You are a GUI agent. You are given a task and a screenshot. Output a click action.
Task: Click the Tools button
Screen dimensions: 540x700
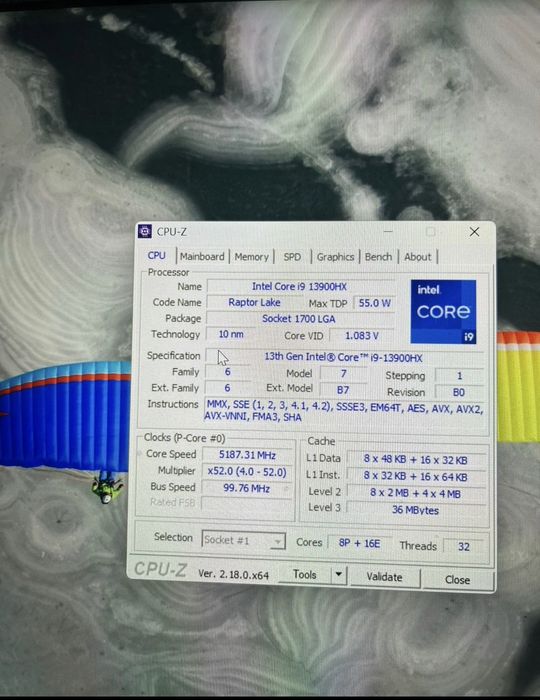304,575
